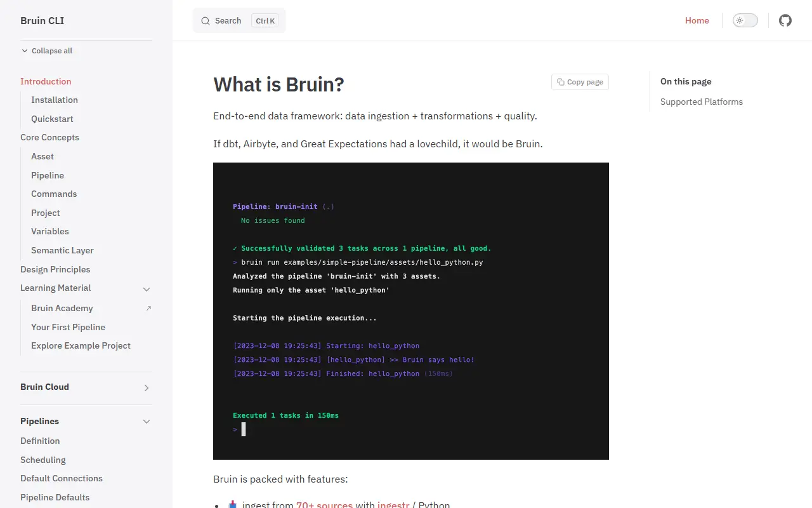The image size is (812, 508).
Task: Toggle the light/dark theme switch
Action: (745, 20)
